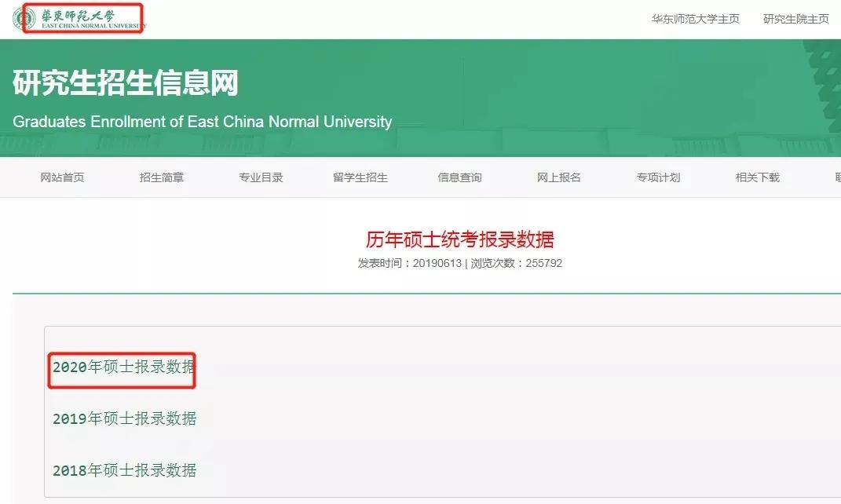Open 2019年硕士报录数据 link
841x504 pixels.
(124, 418)
